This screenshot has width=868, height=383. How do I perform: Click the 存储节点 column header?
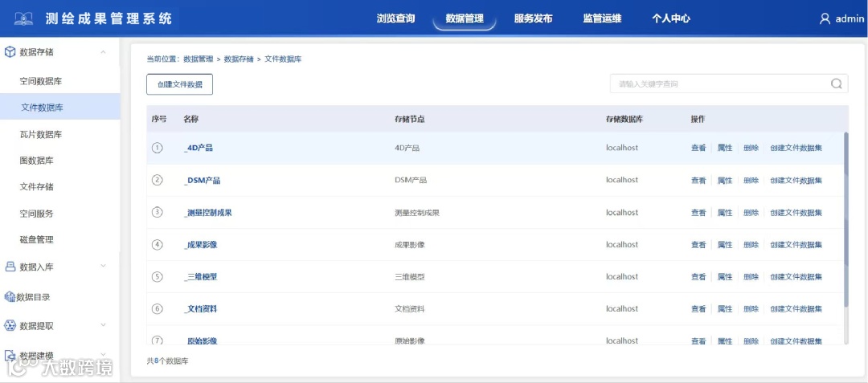pos(410,119)
